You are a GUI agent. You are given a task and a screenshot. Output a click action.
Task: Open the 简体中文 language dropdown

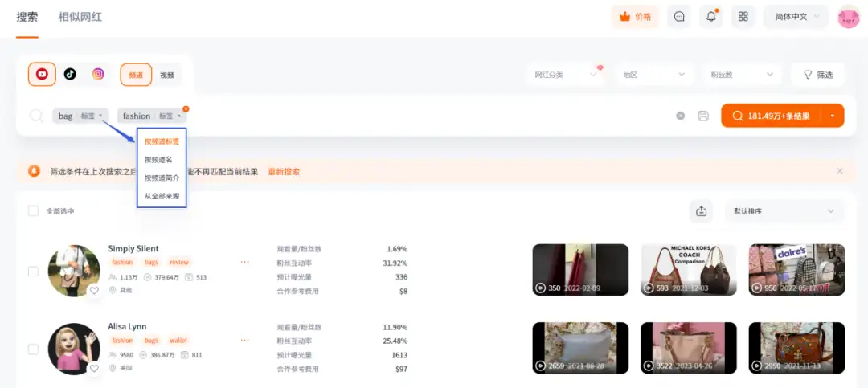796,17
